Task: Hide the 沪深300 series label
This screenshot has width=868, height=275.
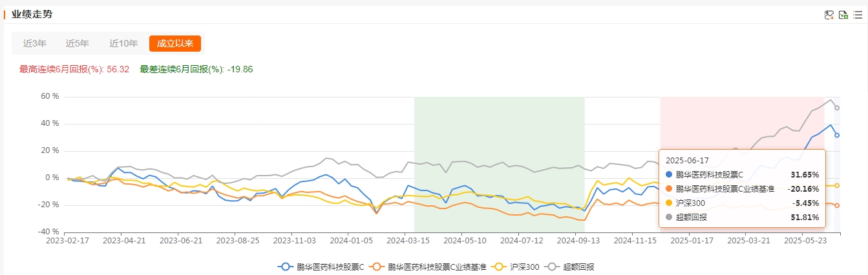Action: tap(525, 266)
